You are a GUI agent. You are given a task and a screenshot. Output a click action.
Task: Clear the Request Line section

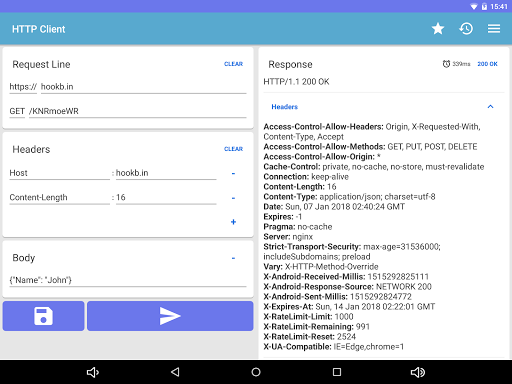click(233, 64)
